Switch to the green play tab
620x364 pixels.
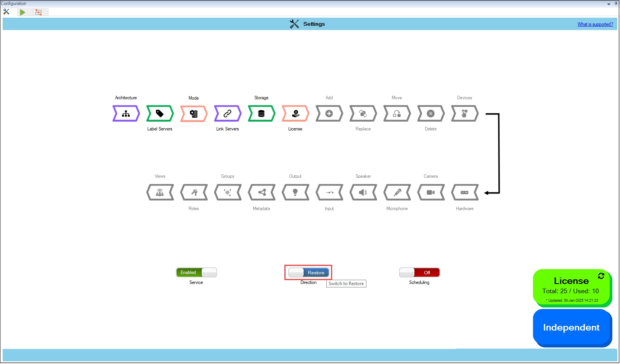(22, 12)
